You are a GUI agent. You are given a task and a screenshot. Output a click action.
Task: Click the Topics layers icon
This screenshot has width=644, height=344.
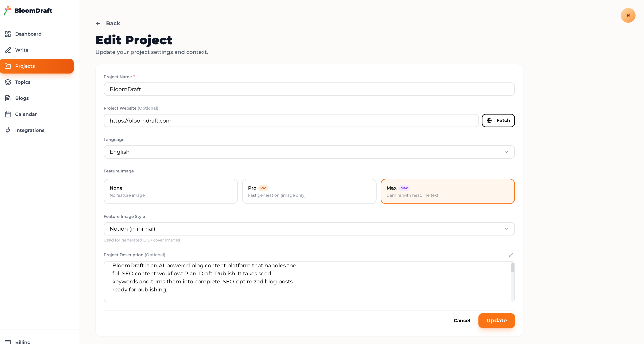[x=8, y=82]
